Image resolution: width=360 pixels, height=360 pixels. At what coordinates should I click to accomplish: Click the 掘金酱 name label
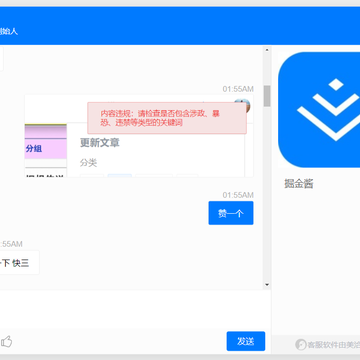coord(299,184)
